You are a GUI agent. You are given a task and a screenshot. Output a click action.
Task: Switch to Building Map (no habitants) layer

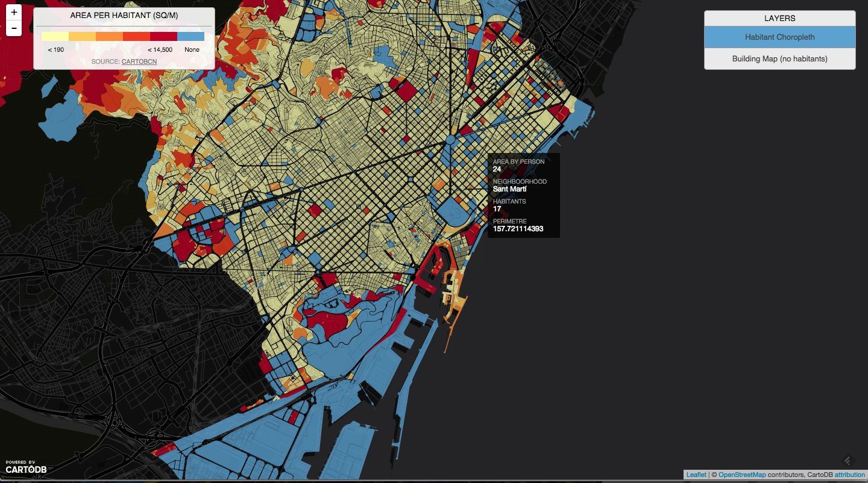click(x=779, y=59)
